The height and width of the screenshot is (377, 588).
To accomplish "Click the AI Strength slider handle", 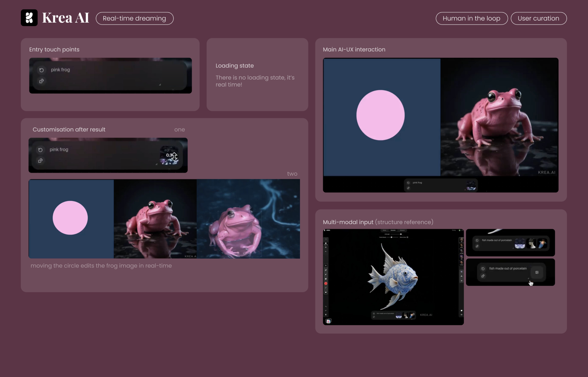I will [401, 234].
